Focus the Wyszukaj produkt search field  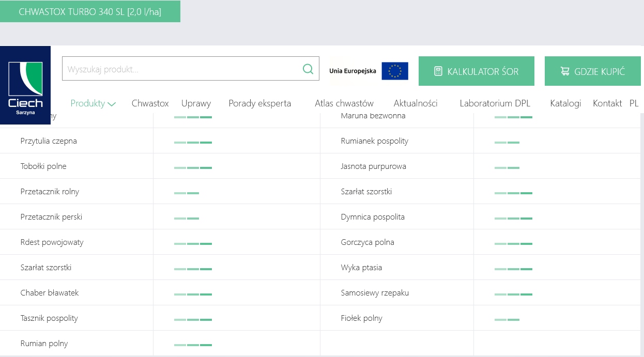pos(181,69)
